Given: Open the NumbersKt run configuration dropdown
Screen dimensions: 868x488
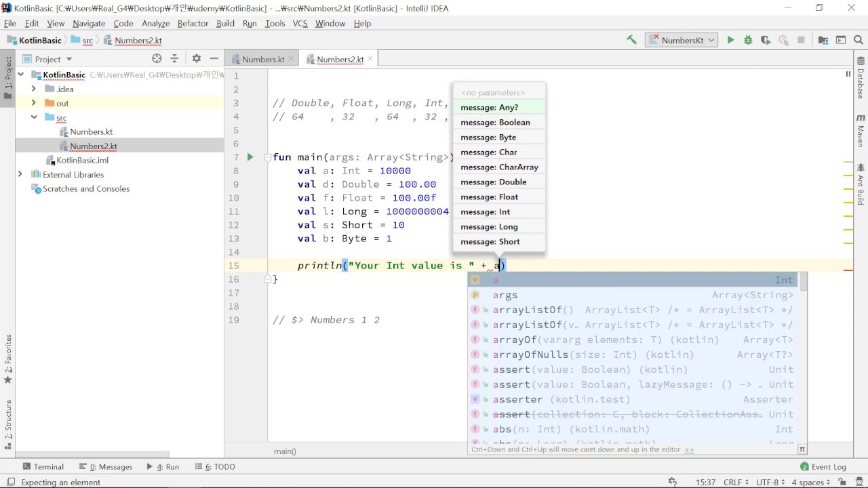Looking at the screenshot, I should [682, 40].
